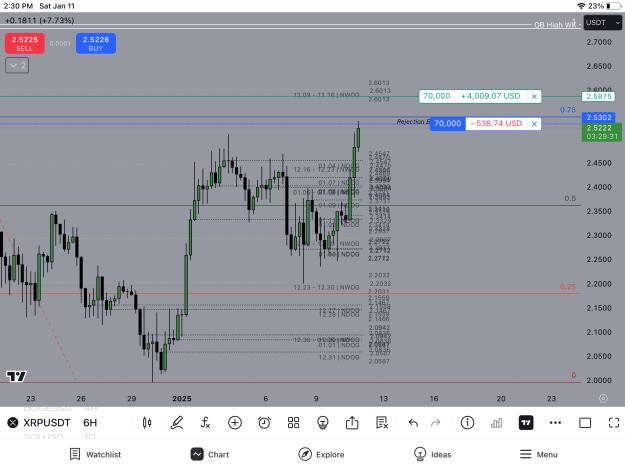Expand the collapsed indicators legend chevron
625x469 pixels.
17,65
